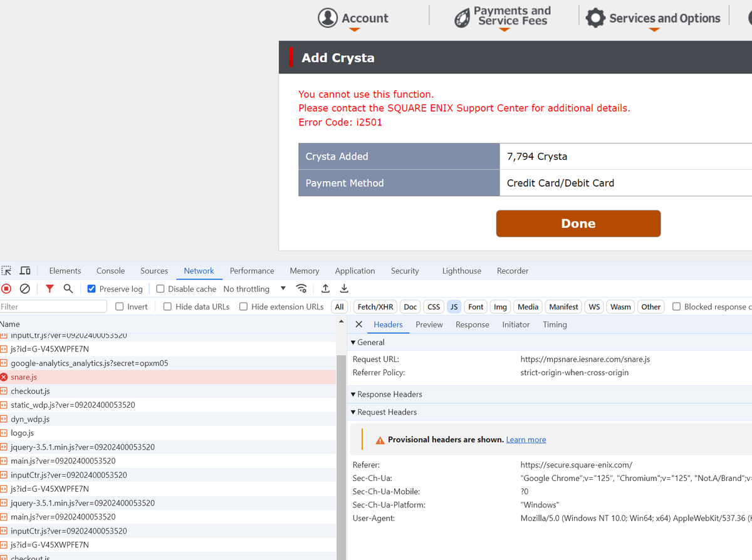The image size is (752, 560).
Task: Stop recording network log
Action: tap(6, 289)
